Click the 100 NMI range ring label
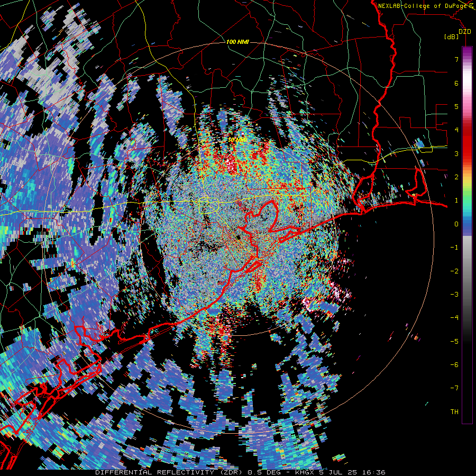 click(x=237, y=42)
